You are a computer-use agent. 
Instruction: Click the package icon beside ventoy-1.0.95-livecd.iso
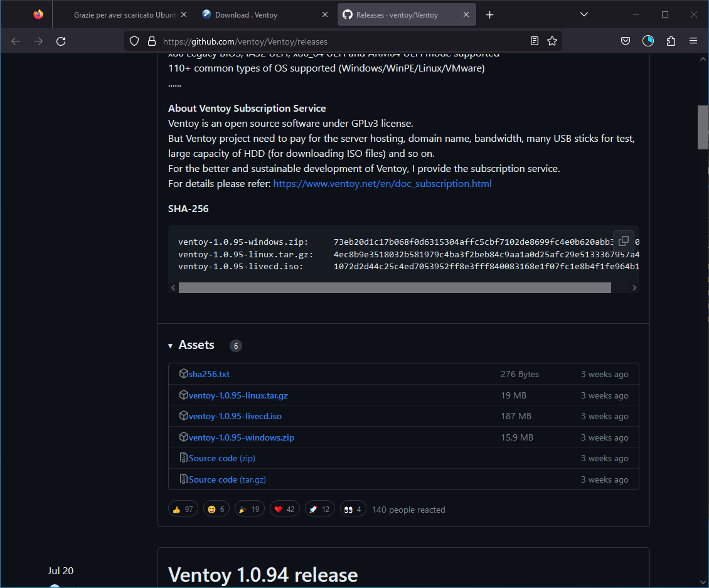pyautogui.click(x=184, y=415)
